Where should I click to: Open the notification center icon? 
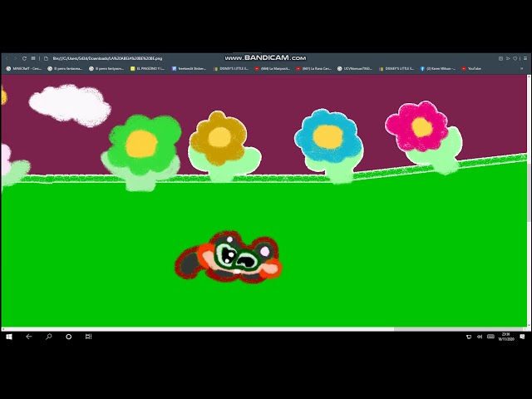[x=522, y=337]
